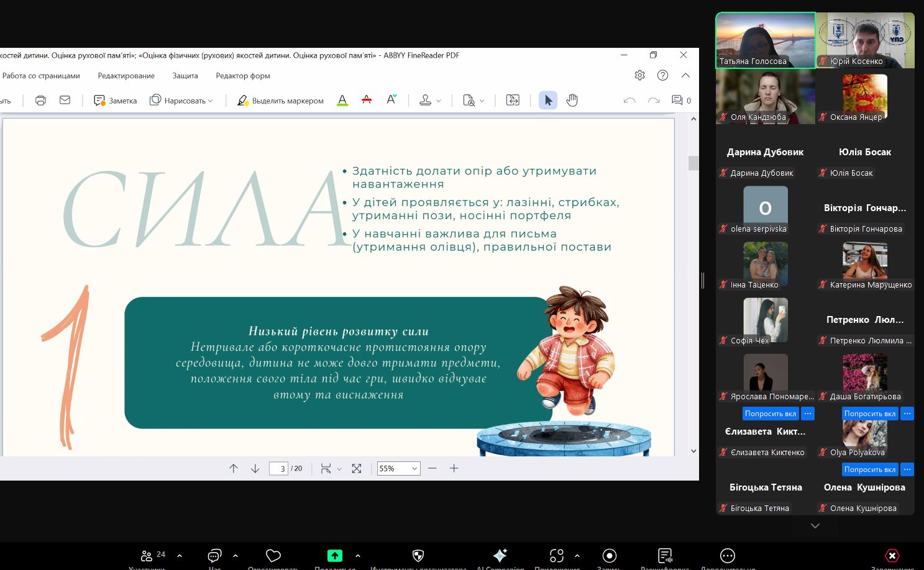Toggle Zoom screen sharing

point(335,556)
